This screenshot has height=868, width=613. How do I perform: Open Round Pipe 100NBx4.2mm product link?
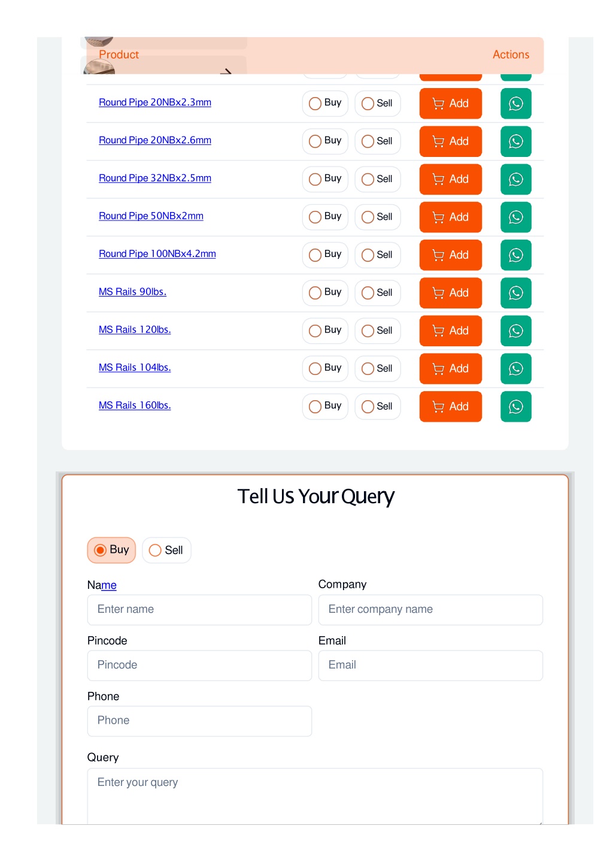157,254
